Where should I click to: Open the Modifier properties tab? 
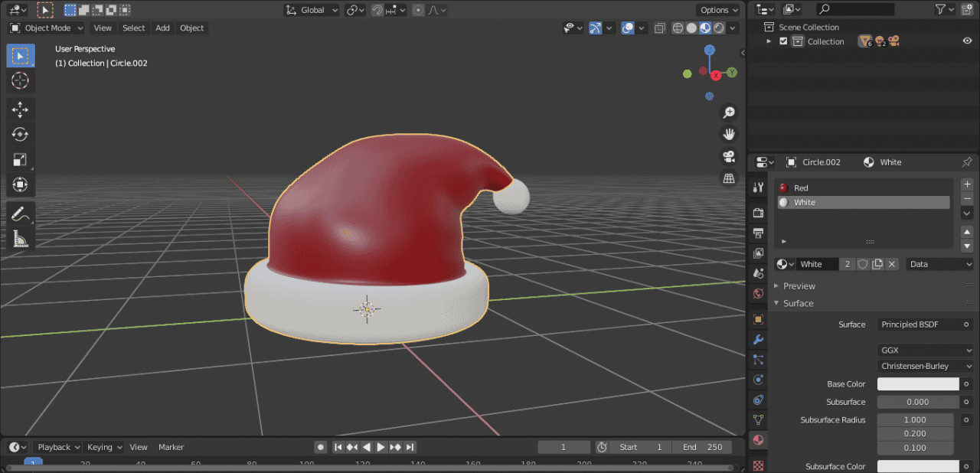click(758, 339)
